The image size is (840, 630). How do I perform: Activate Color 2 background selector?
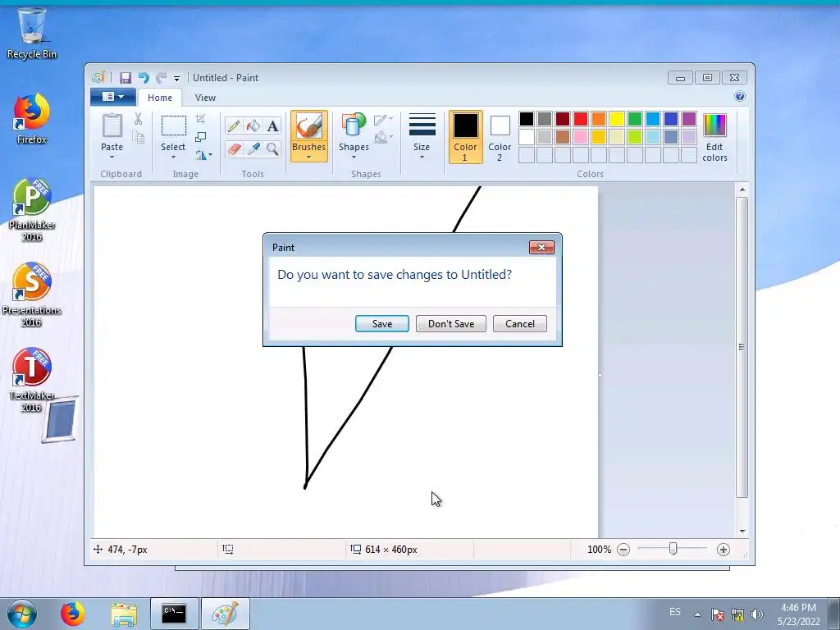(x=500, y=137)
